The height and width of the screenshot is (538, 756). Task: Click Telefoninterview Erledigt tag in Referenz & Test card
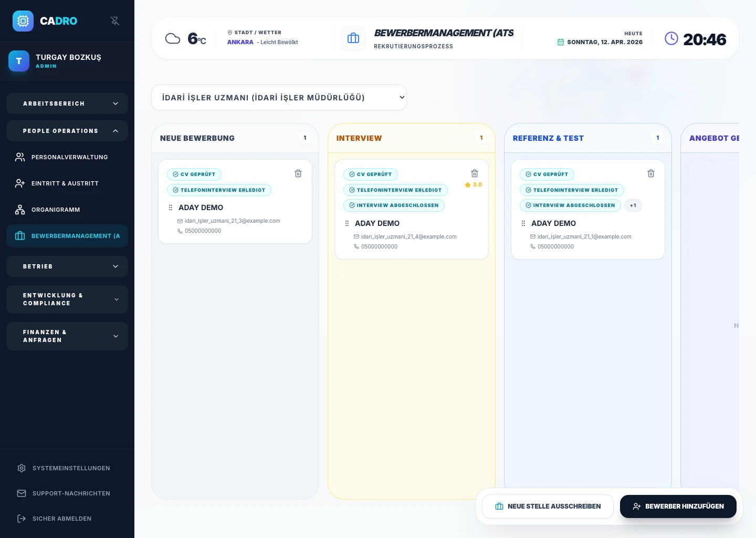point(572,190)
